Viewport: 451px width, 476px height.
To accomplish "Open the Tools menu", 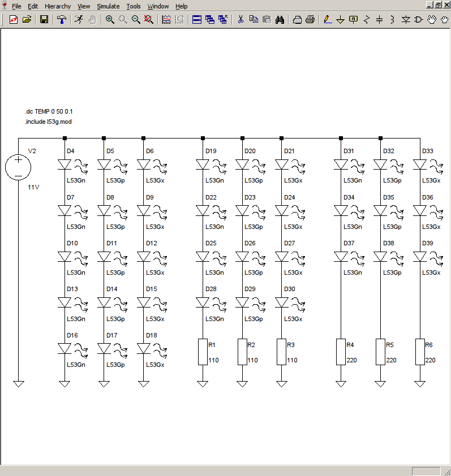I will point(134,6).
